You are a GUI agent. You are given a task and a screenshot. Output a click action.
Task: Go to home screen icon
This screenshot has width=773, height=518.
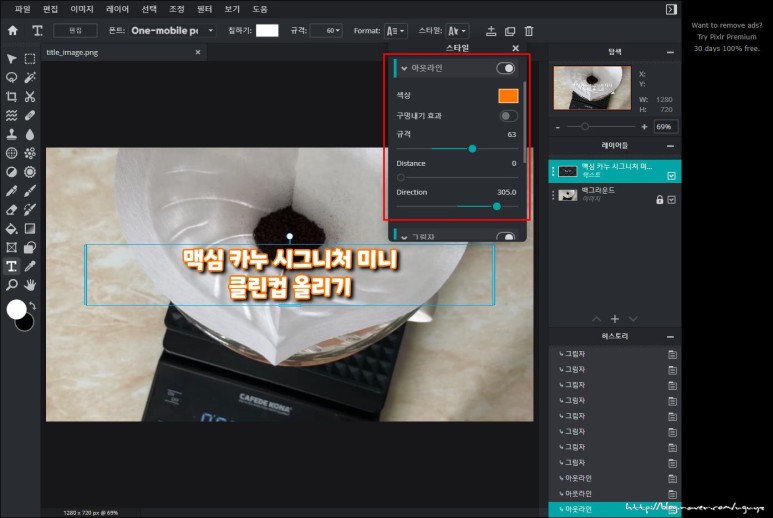tap(13, 31)
